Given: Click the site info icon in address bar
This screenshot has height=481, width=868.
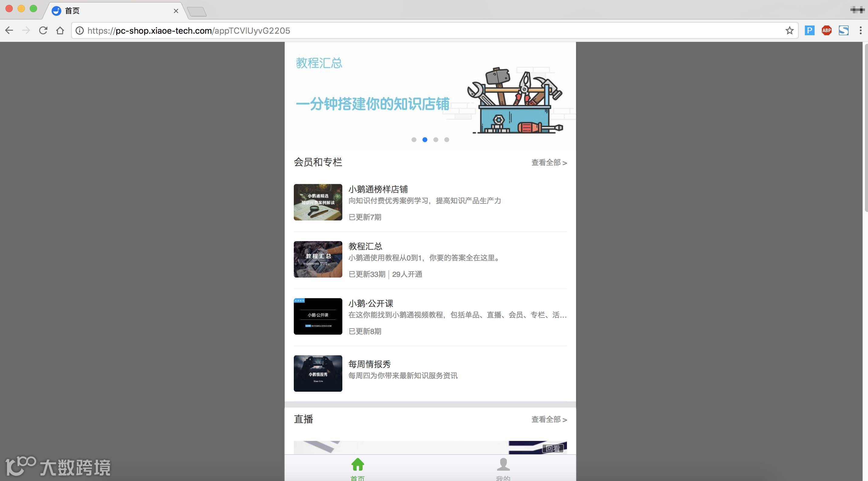Looking at the screenshot, I should (80, 31).
